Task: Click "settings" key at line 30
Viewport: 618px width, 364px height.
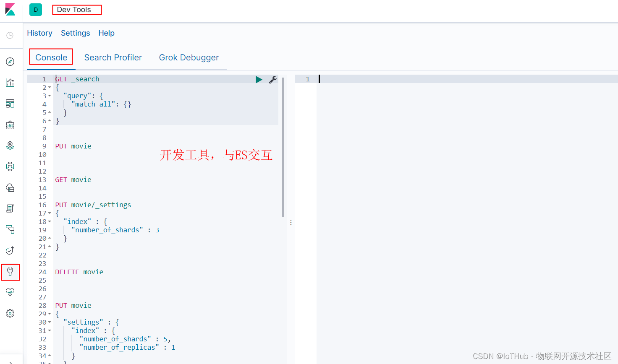Action: (x=83, y=322)
